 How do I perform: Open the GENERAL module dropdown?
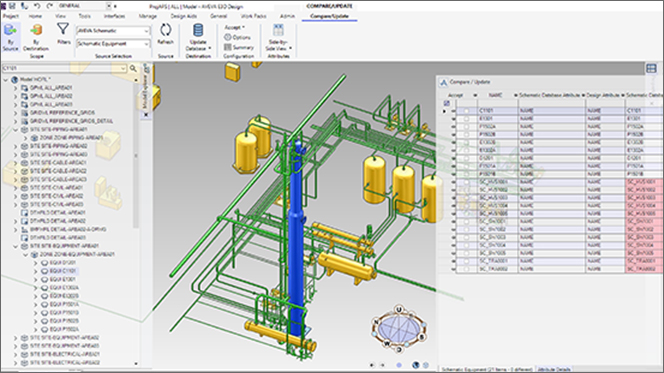[x=108, y=6]
